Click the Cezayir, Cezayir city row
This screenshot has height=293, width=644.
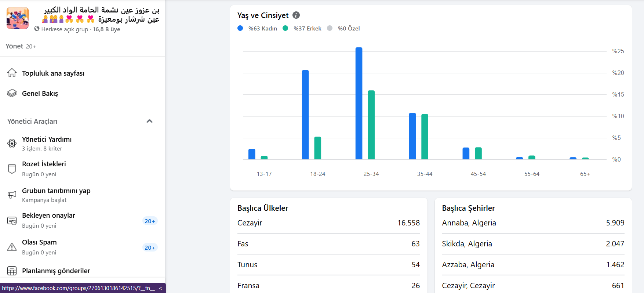533,286
